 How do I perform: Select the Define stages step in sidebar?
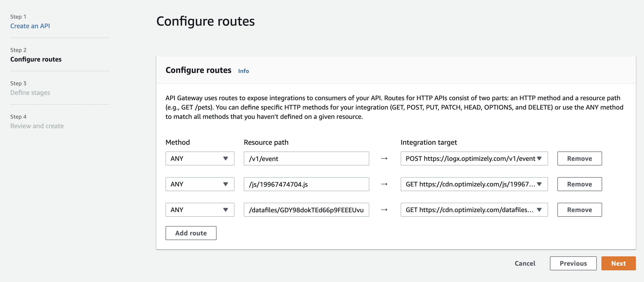click(30, 92)
